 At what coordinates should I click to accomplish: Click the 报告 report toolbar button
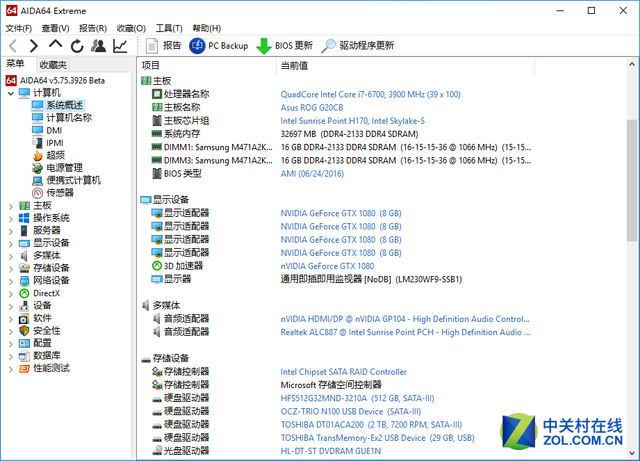[x=163, y=46]
